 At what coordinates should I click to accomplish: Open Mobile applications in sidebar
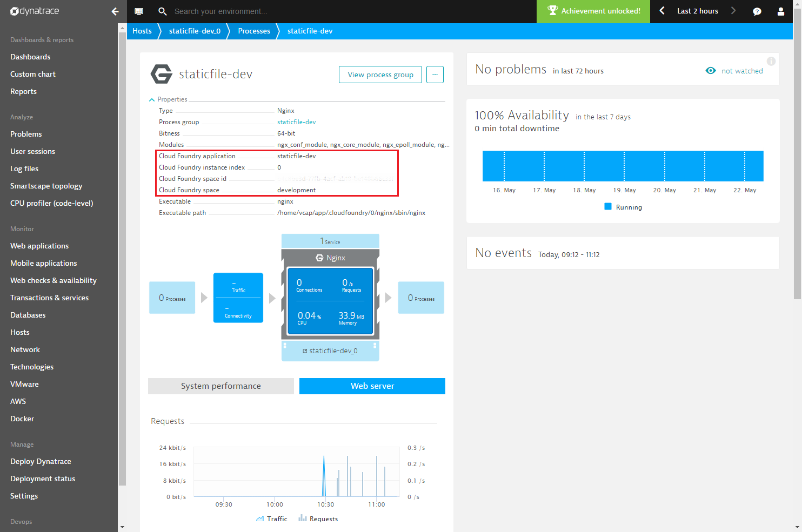(x=44, y=263)
